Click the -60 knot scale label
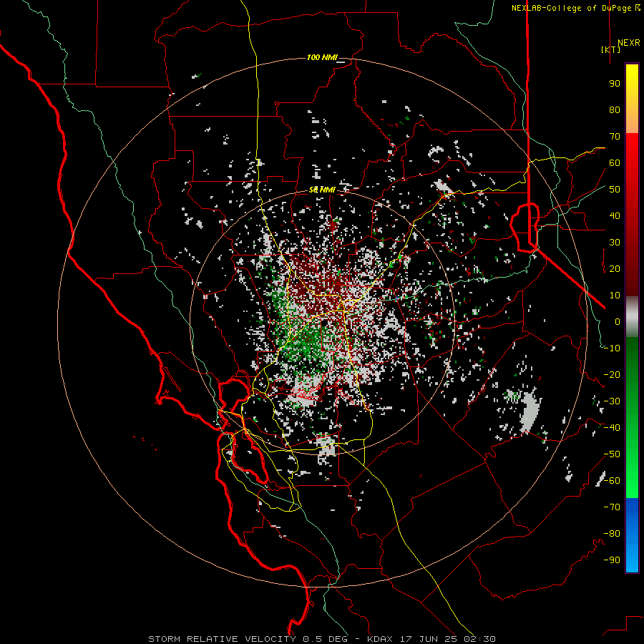644x644 pixels. point(612,481)
